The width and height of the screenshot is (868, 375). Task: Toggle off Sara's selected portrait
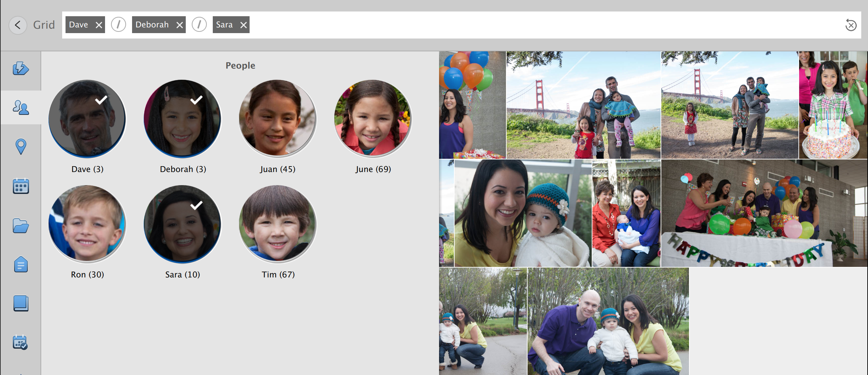(x=182, y=224)
